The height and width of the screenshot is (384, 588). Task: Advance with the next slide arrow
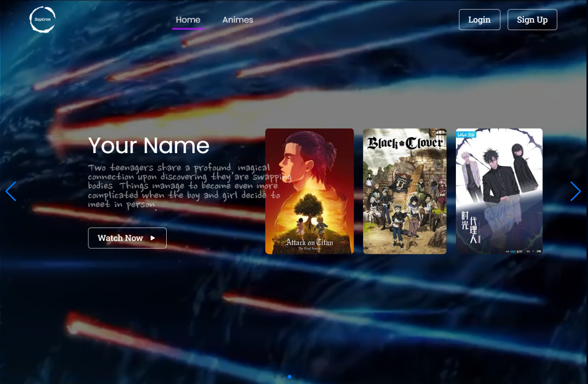[575, 191]
